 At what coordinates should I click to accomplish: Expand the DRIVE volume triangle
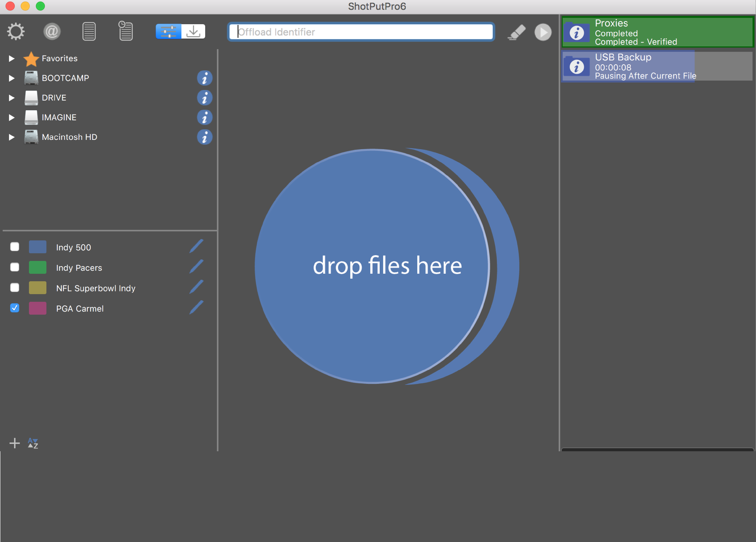tap(12, 98)
